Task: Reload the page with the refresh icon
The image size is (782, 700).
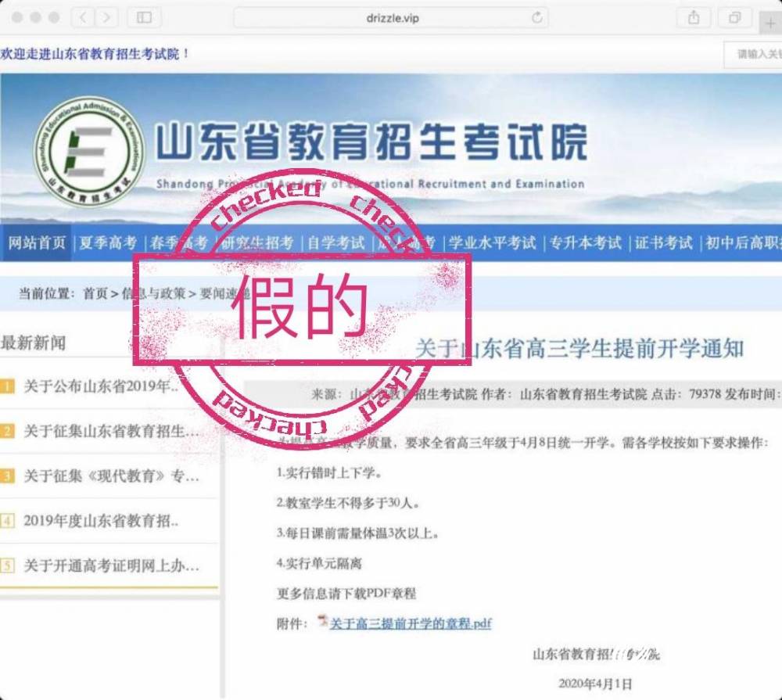Action: point(536,18)
